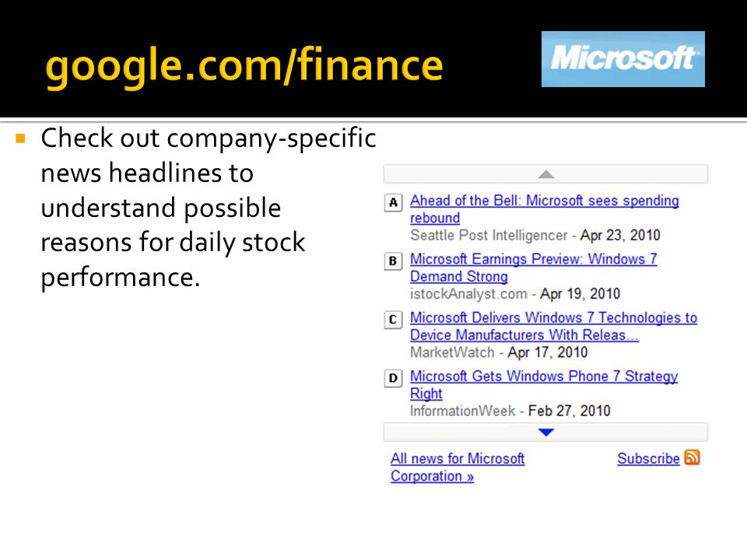
Task: Click the news list up arrow
Action: coord(546,174)
